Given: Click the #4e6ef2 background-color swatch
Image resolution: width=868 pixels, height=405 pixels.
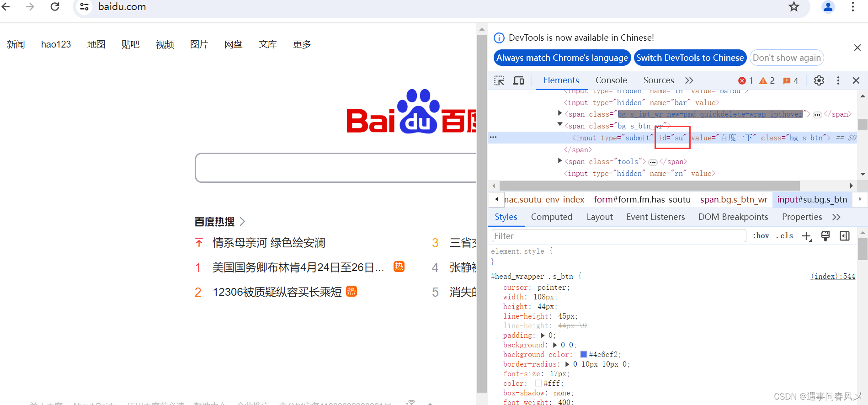Looking at the screenshot, I should (584, 354).
